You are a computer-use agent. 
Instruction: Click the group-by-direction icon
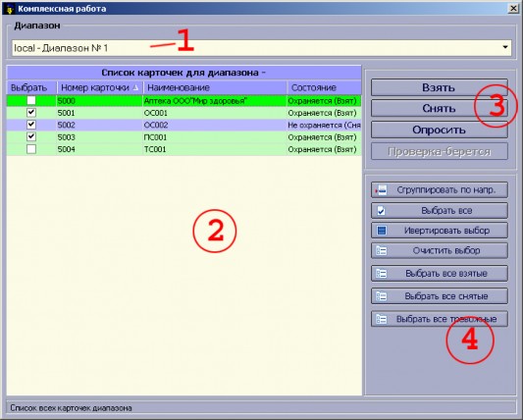point(381,190)
